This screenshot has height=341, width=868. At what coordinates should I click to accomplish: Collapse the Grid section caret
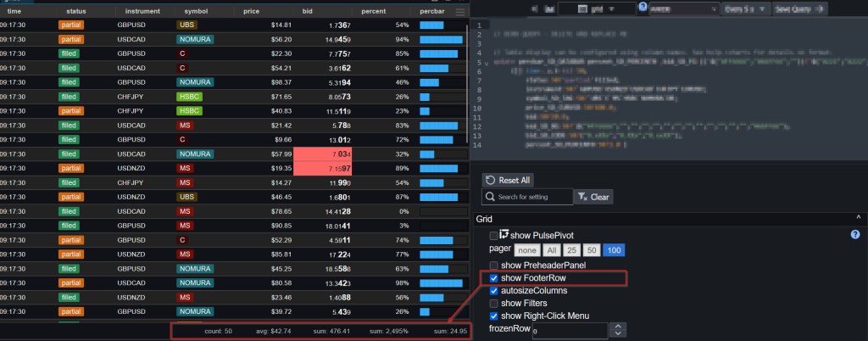pos(858,219)
